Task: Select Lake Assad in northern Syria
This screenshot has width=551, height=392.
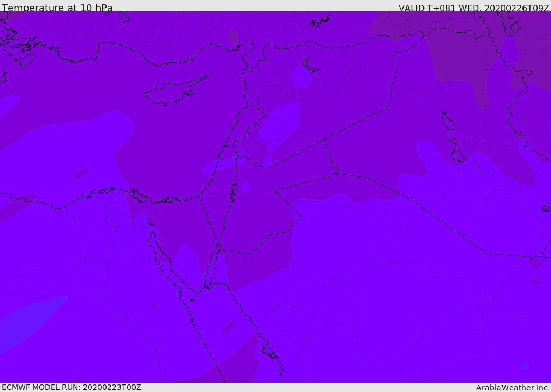Action: click(x=310, y=65)
